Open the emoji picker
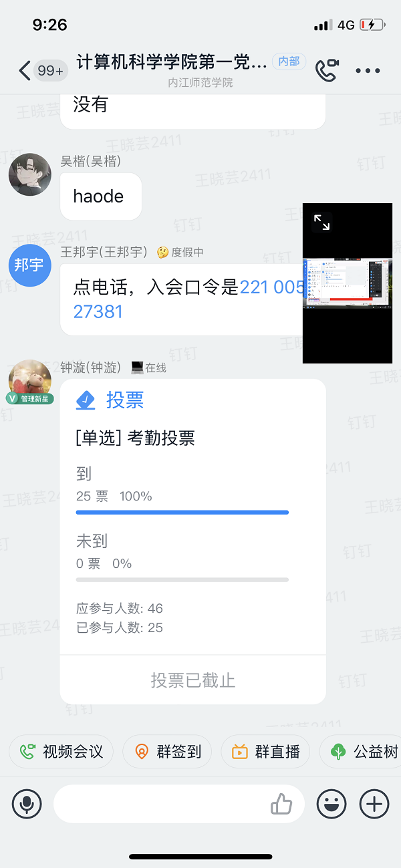The image size is (401, 868). [331, 803]
